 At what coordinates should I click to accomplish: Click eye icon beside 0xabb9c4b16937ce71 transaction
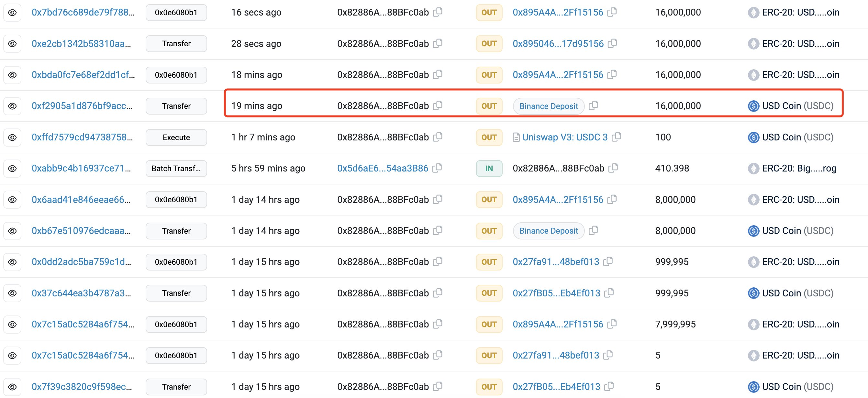(13, 168)
